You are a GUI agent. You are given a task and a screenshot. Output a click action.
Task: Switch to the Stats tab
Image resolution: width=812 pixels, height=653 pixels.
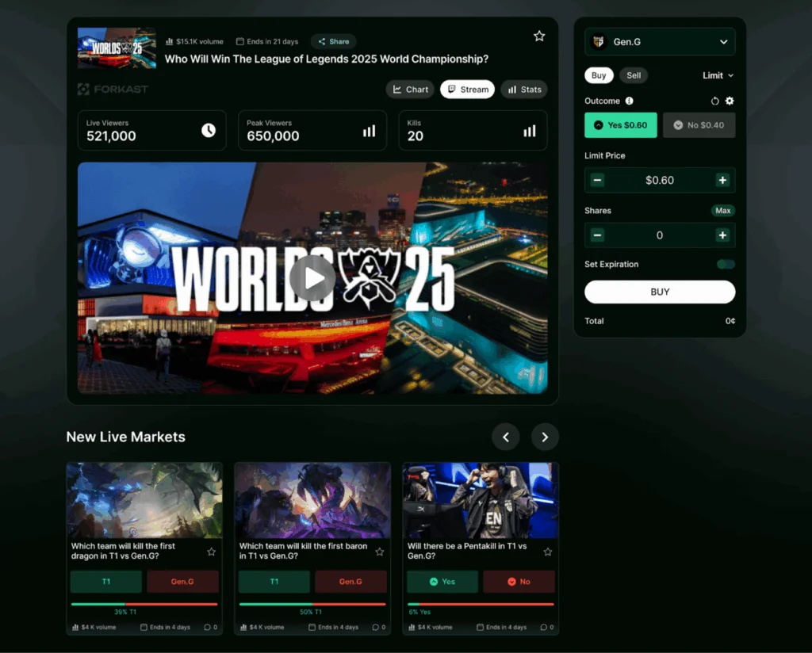(524, 90)
